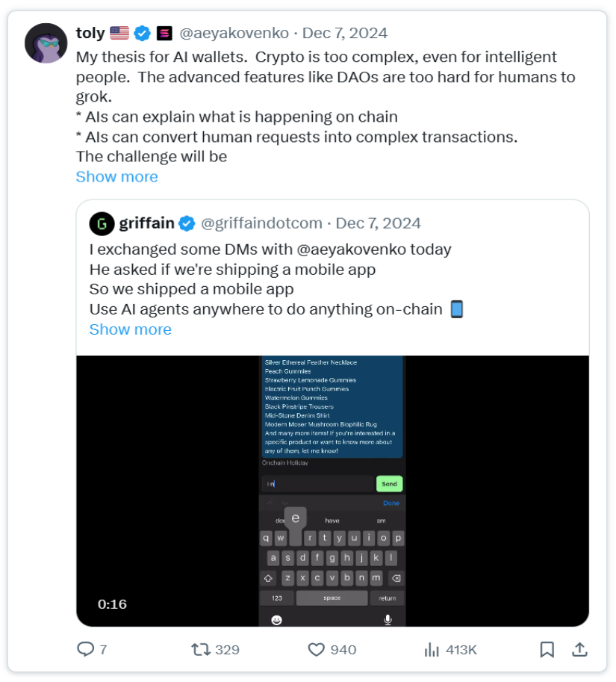Click toly's penguin profile avatar
The height and width of the screenshot is (682, 616).
(46, 43)
